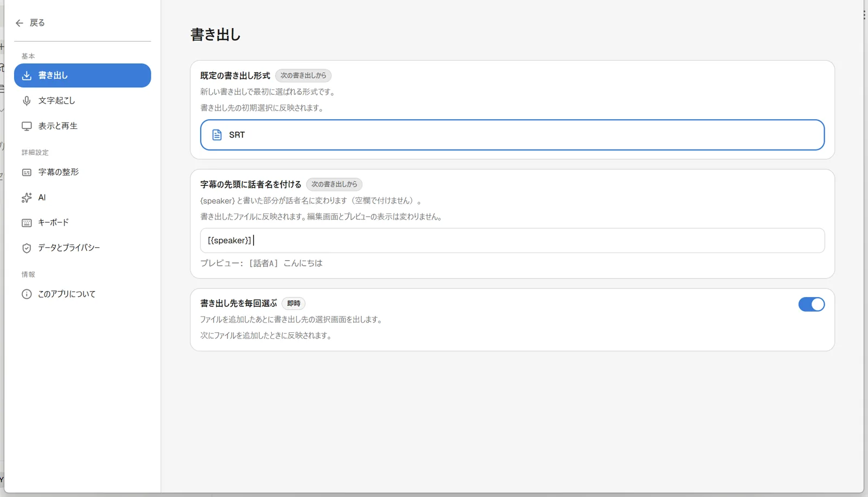
Task: Click the 基本 section header
Action: 28,56
